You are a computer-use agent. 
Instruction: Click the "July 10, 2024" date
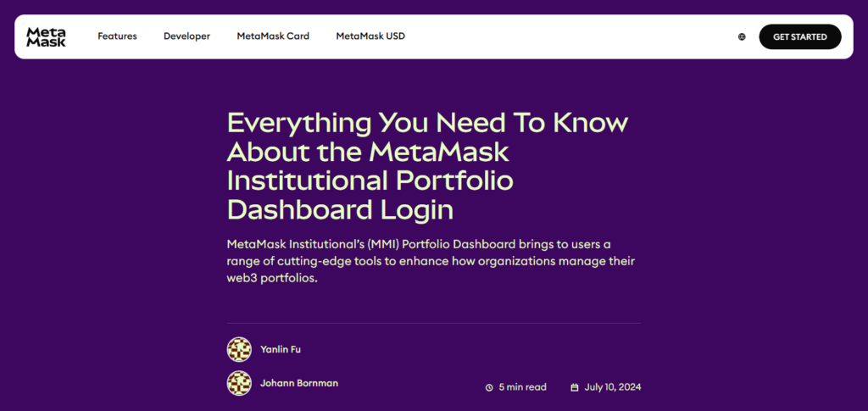pos(613,387)
